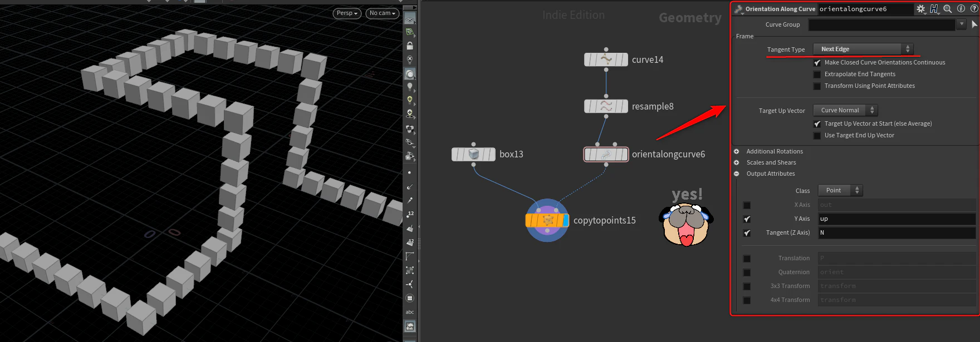Disable the Tangent (Z Axis) checkbox
Image resolution: width=980 pixels, height=342 pixels.
click(x=747, y=233)
